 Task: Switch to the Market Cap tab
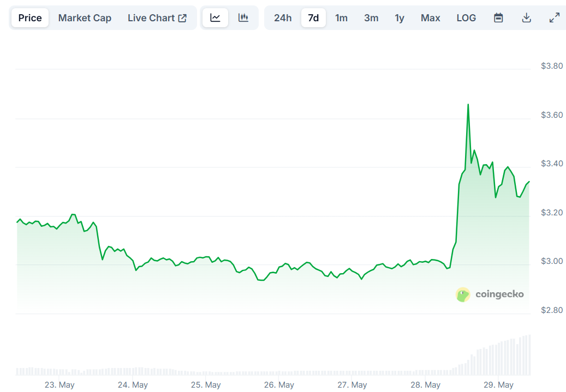(85, 18)
